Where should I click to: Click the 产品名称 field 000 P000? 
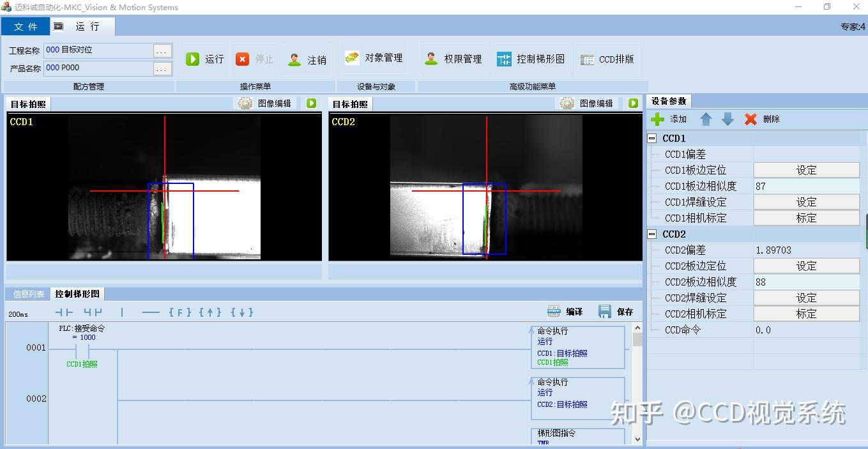(99, 68)
